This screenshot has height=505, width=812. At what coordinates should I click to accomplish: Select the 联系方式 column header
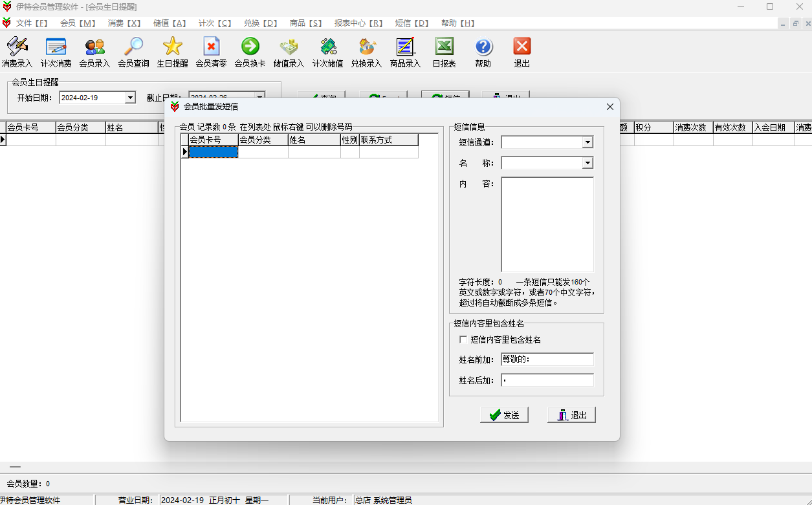[x=388, y=140]
